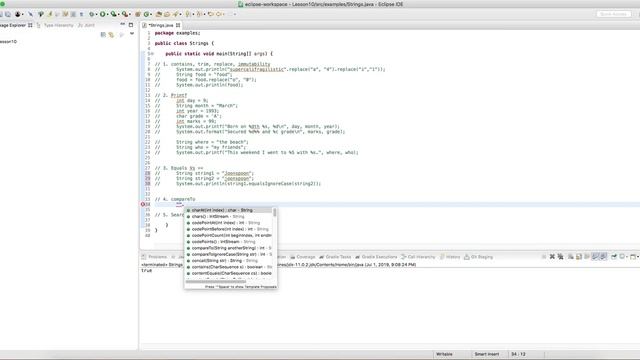Image resolution: width=640 pixels, height=360 pixels.
Task: Toggle Link with Editor in Package Explorer
Action: tap(111, 35)
